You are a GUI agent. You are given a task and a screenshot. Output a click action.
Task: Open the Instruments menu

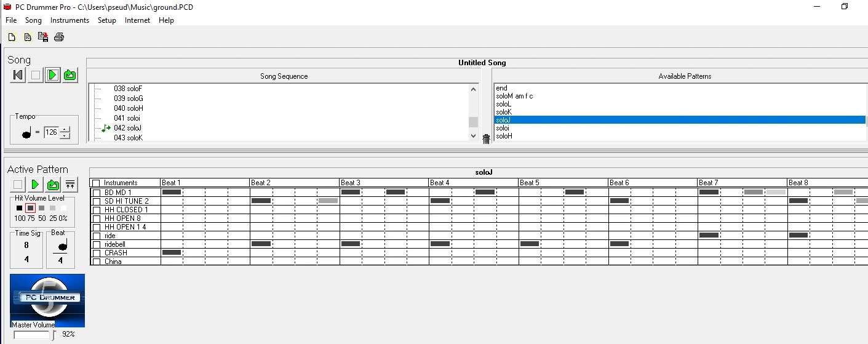tap(70, 20)
